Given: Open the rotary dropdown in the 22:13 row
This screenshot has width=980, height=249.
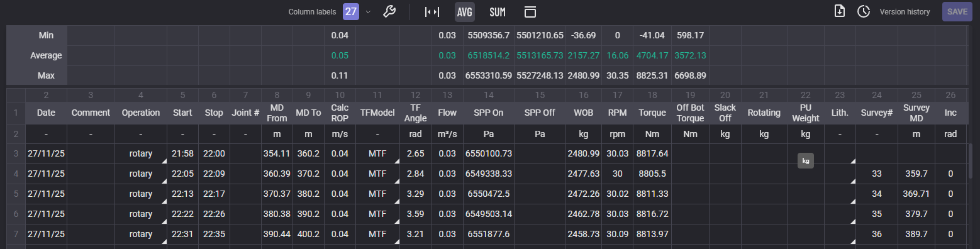Looking at the screenshot, I should tap(164, 201).
